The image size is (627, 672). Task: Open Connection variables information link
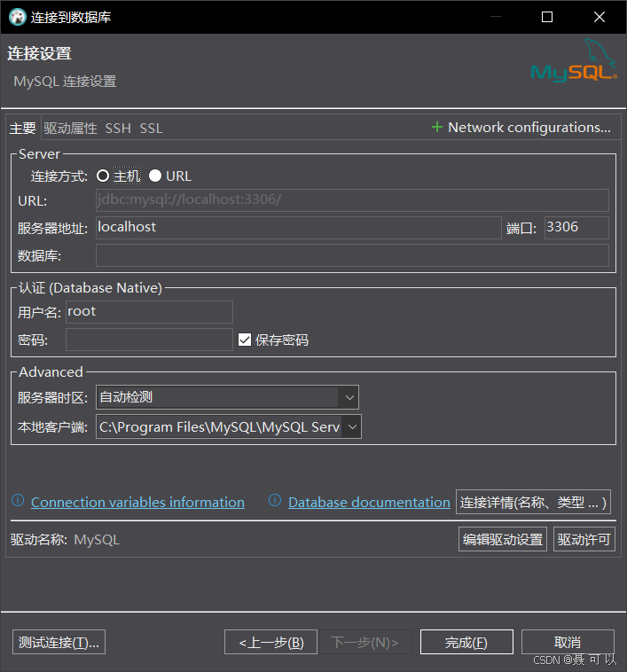[137, 502]
